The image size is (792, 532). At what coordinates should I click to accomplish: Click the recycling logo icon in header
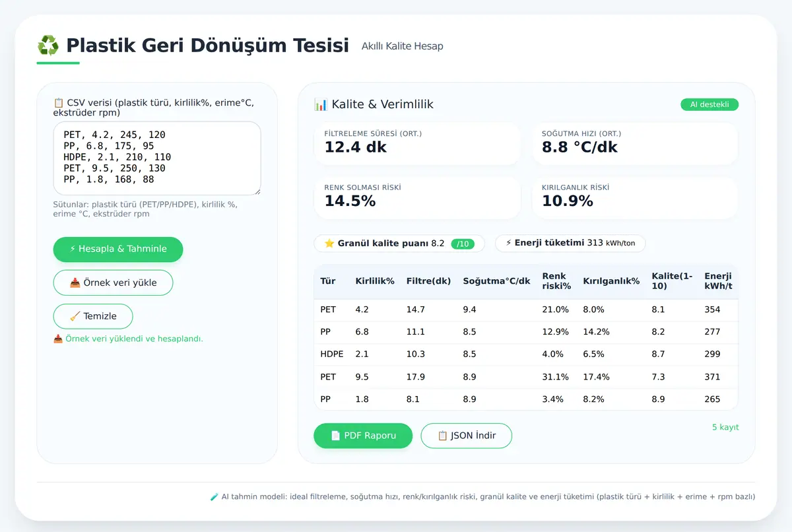[x=48, y=46]
